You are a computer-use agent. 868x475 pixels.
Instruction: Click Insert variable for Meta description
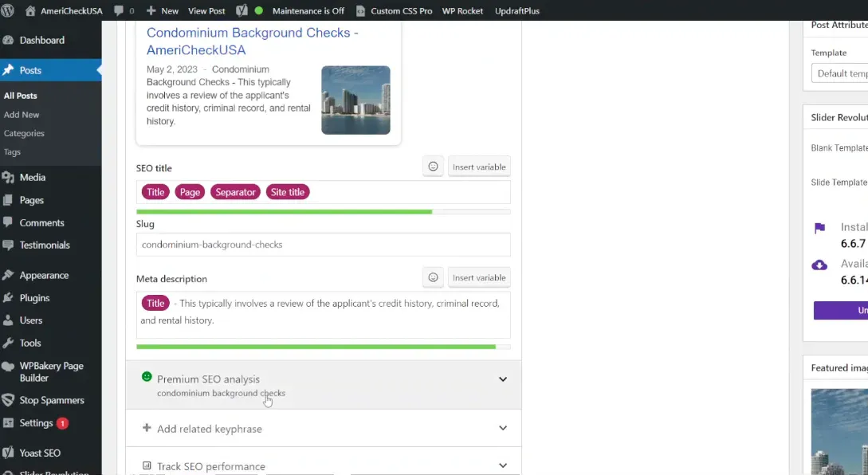479,277
